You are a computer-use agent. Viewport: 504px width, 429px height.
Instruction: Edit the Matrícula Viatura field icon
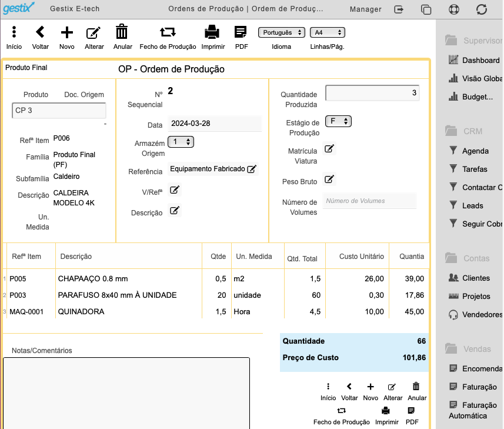point(329,148)
